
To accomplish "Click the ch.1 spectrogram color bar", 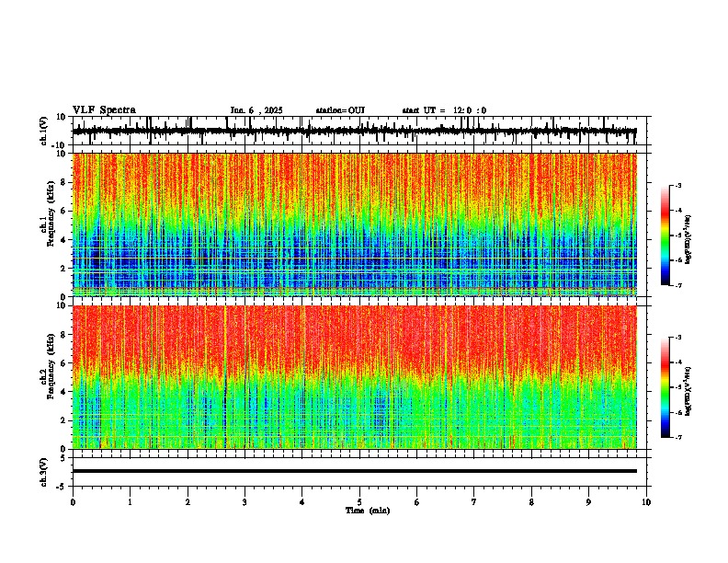I will pos(665,236).
